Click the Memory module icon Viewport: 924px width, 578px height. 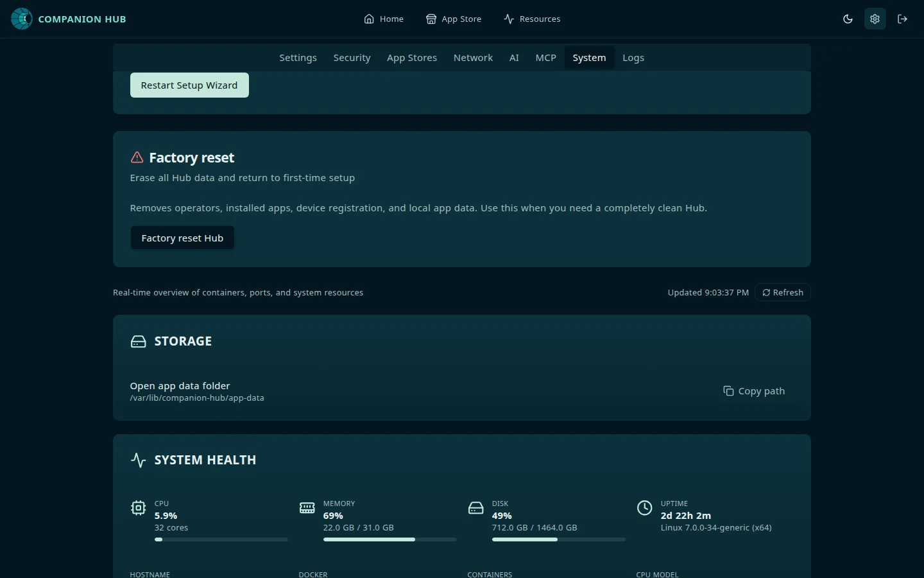coord(307,508)
